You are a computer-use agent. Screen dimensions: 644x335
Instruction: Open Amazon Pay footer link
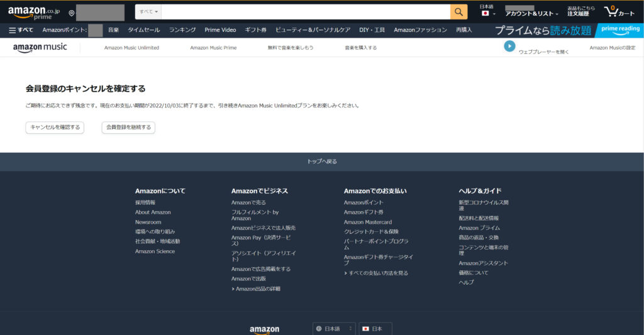[261, 241]
